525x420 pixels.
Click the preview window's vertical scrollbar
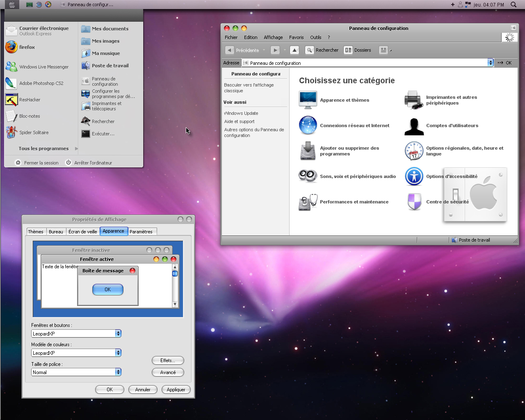(x=175, y=287)
